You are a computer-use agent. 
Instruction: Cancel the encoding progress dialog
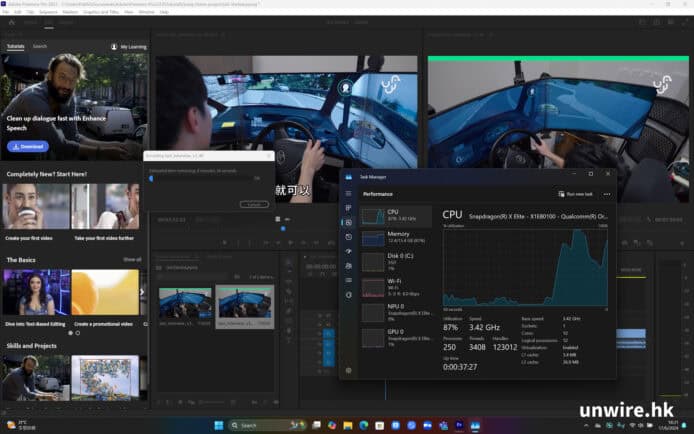[254, 204]
